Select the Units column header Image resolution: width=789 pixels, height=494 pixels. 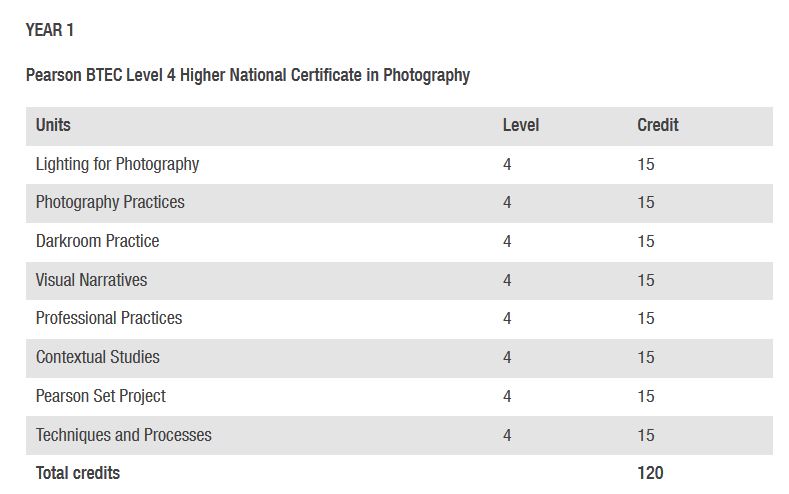point(53,125)
